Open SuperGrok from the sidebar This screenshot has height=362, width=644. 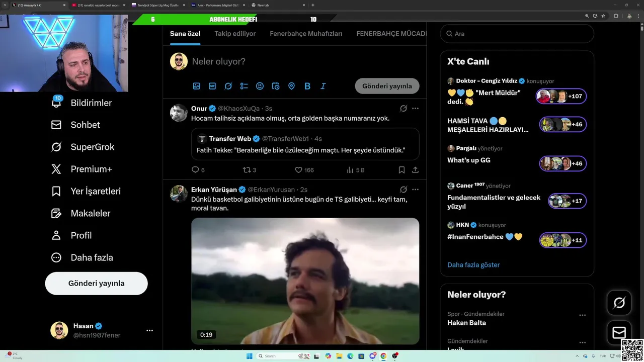click(83, 147)
